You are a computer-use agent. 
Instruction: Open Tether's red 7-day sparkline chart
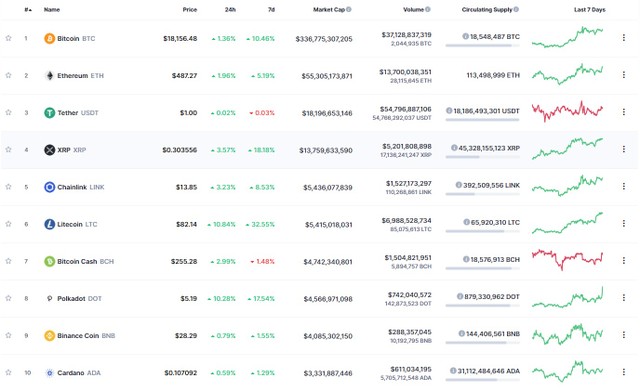[567, 111]
